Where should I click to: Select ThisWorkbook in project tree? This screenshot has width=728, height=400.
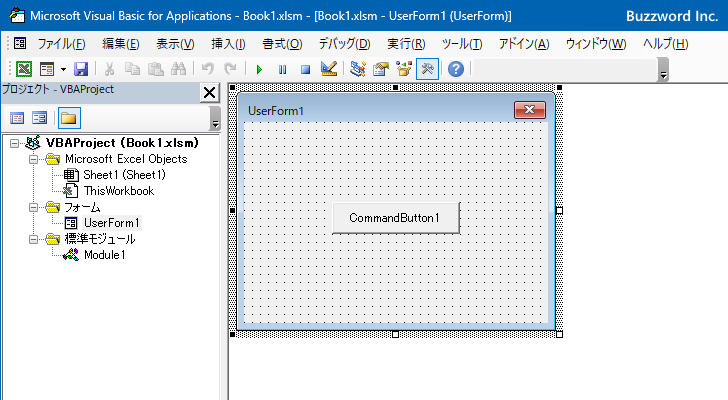[x=119, y=191]
